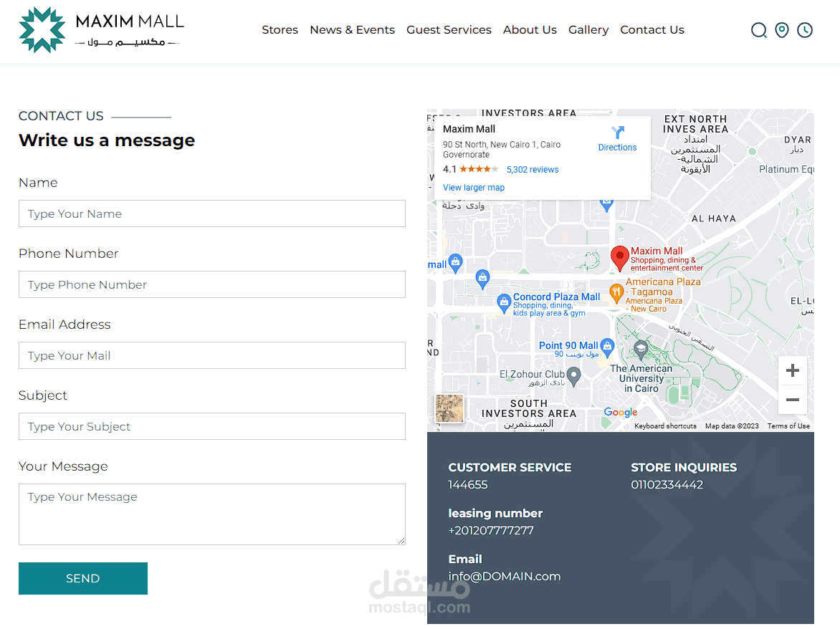
Task: Click the red Maxim Mall map pin
Action: (x=620, y=258)
